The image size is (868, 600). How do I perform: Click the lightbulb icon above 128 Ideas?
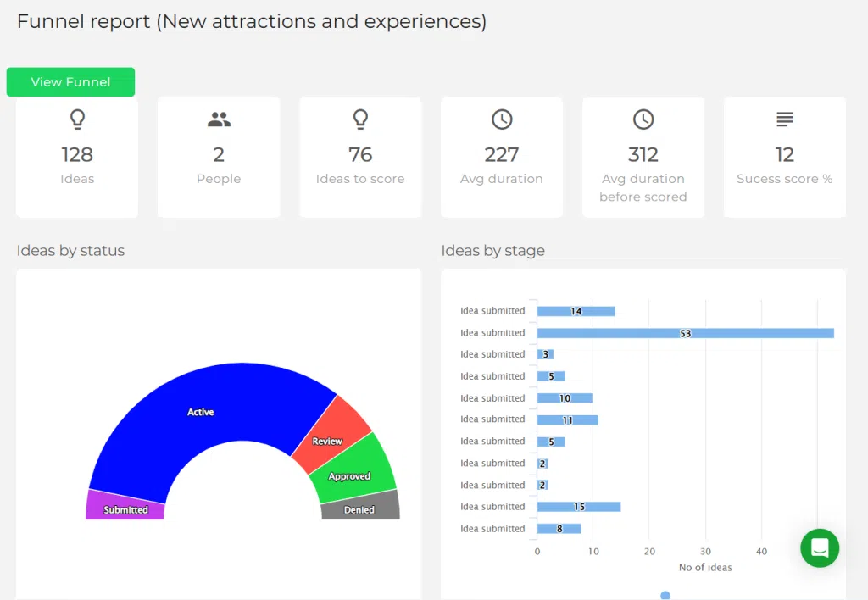[x=77, y=119]
